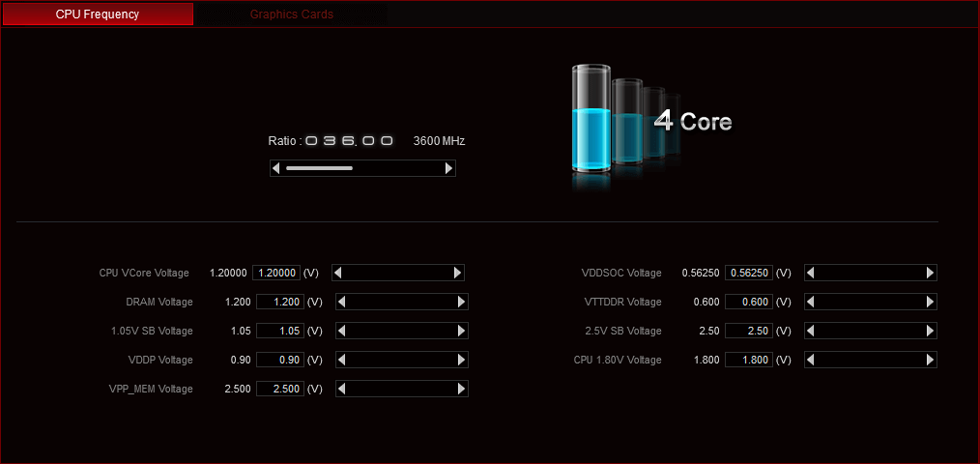Image resolution: width=980 pixels, height=464 pixels.
Task: Click the CPU VCore Voltage slider track
Action: (x=397, y=273)
